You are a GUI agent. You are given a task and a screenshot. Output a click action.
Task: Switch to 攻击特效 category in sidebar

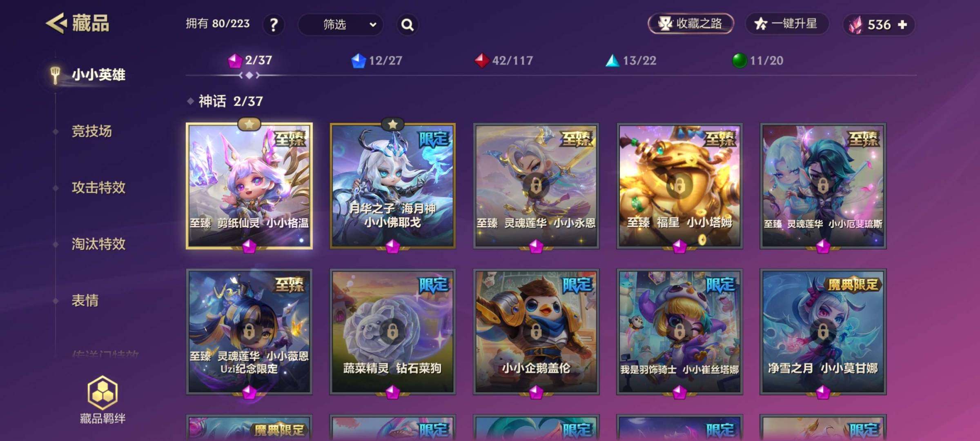pyautogui.click(x=98, y=188)
